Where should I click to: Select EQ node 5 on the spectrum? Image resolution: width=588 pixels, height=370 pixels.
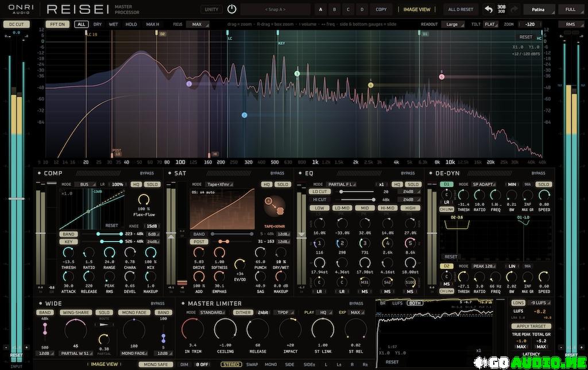pos(442,77)
